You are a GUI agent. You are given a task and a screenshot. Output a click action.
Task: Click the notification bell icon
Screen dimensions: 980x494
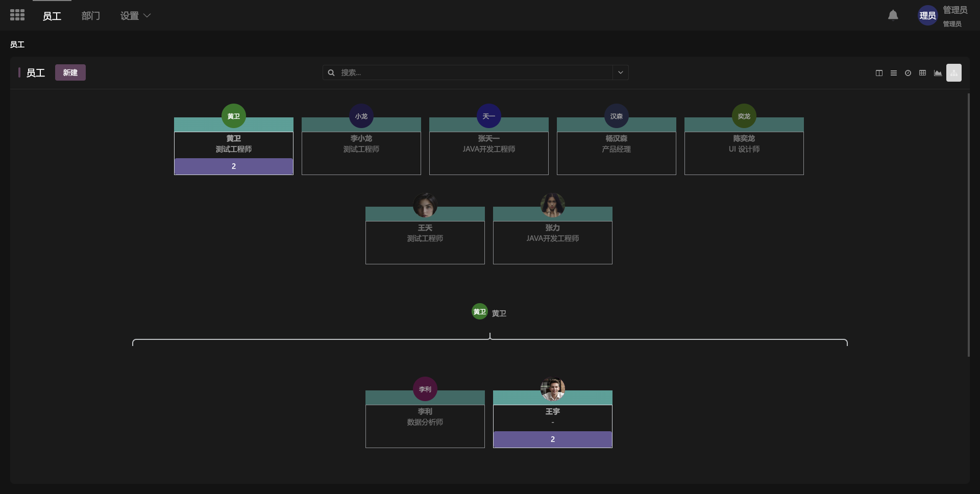893,15
